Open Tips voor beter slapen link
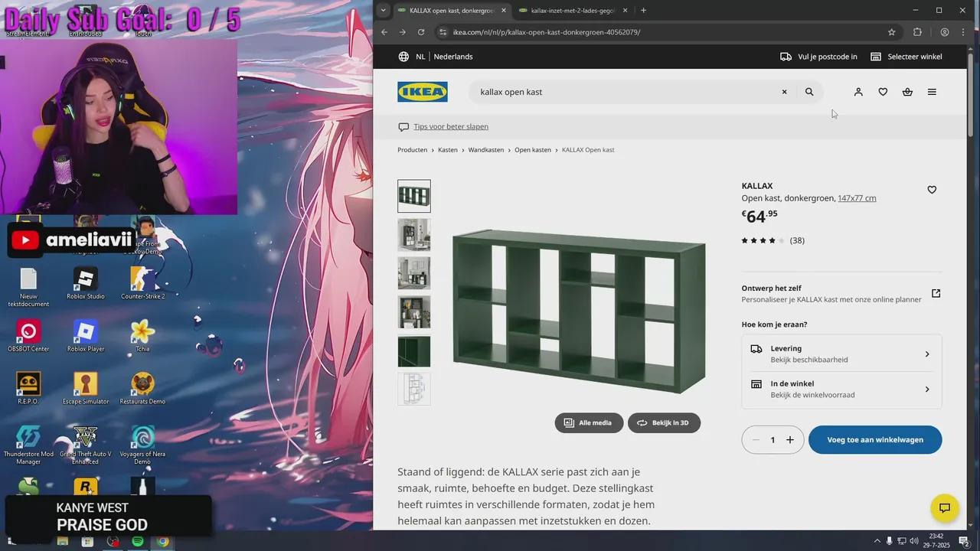Viewport: 980px width, 551px height. pos(451,127)
